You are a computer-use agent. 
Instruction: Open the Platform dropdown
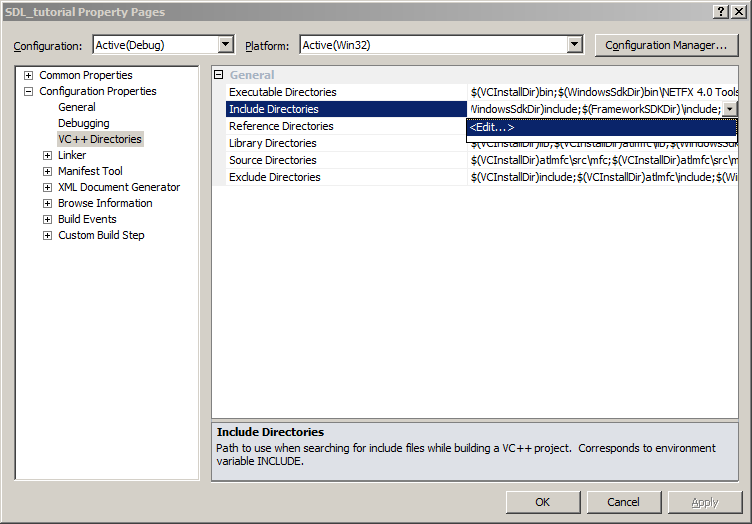574,45
